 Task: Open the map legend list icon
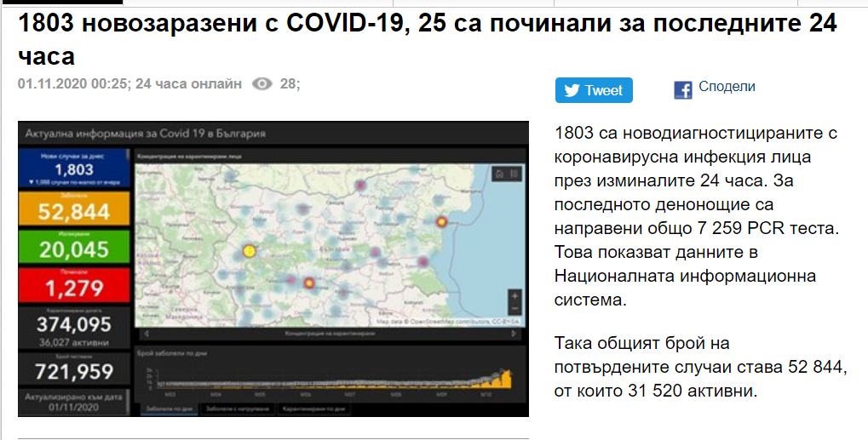[513, 174]
